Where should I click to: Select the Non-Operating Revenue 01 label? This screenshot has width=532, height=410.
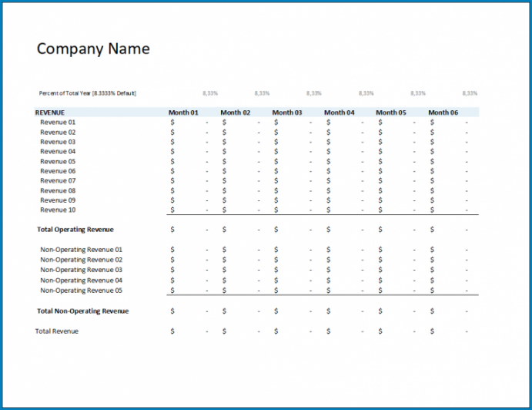(x=81, y=250)
